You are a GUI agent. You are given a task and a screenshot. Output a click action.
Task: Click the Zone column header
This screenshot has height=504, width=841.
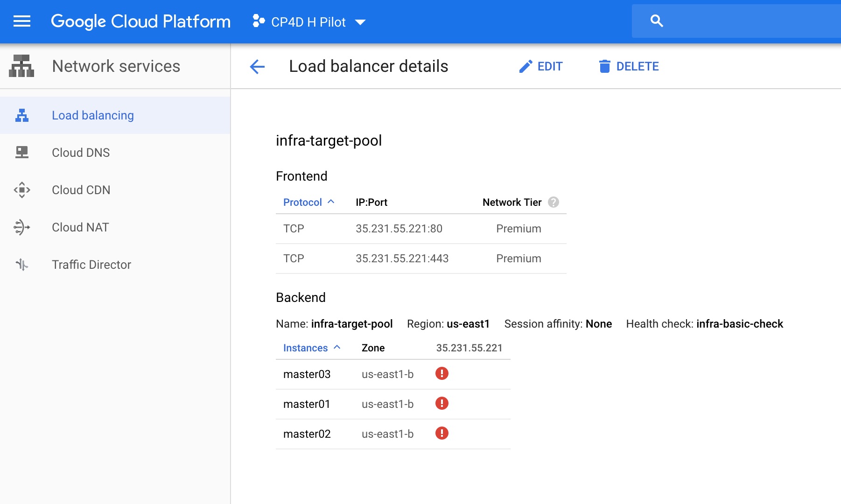click(x=373, y=348)
